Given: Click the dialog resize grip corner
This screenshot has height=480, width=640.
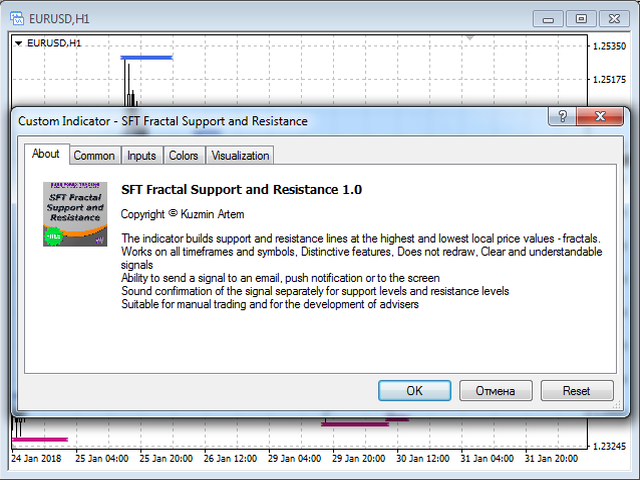Looking at the screenshot, I should coord(617,404).
